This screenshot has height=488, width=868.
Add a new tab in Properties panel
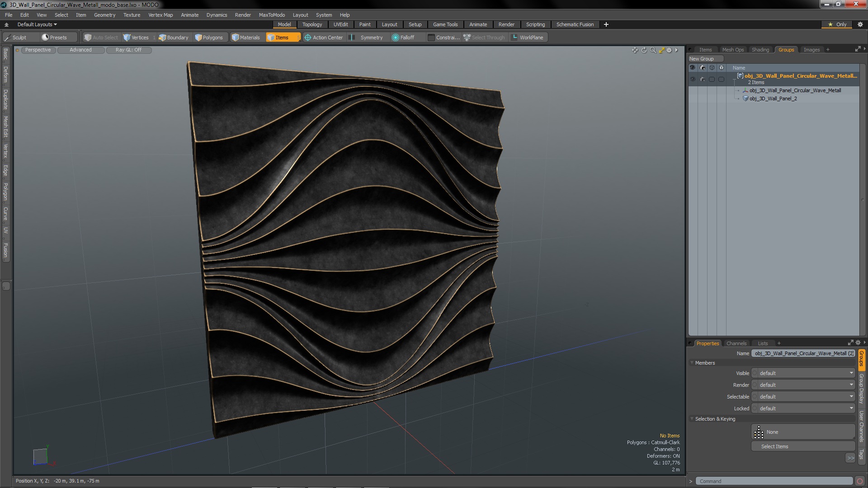[779, 343]
